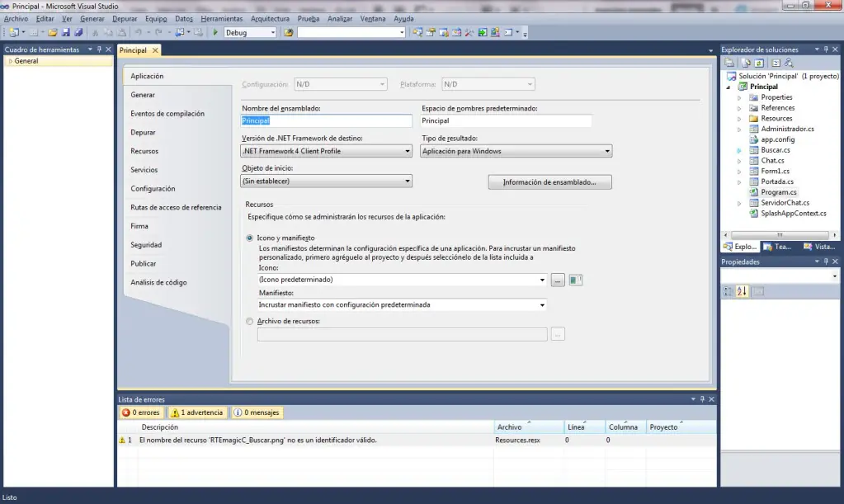The height and width of the screenshot is (504, 844).
Task: Save the current file with the floppy icon
Action: (x=66, y=33)
